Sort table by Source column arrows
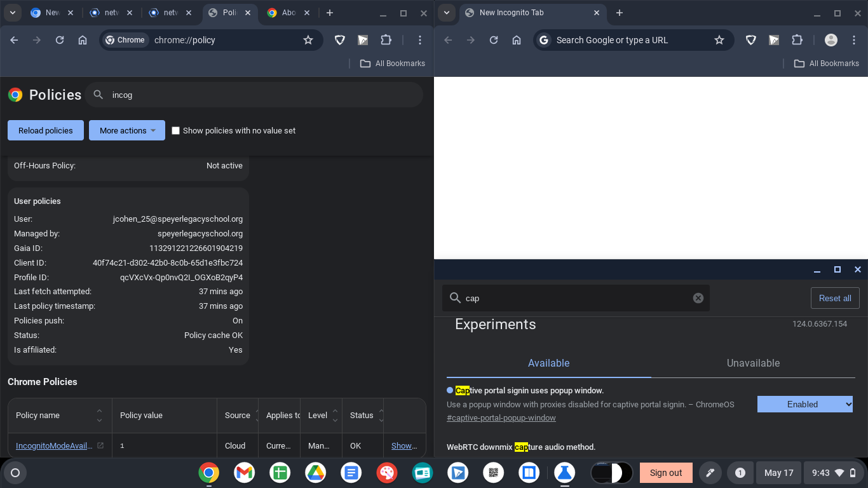The image size is (868, 488). click(256, 416)
